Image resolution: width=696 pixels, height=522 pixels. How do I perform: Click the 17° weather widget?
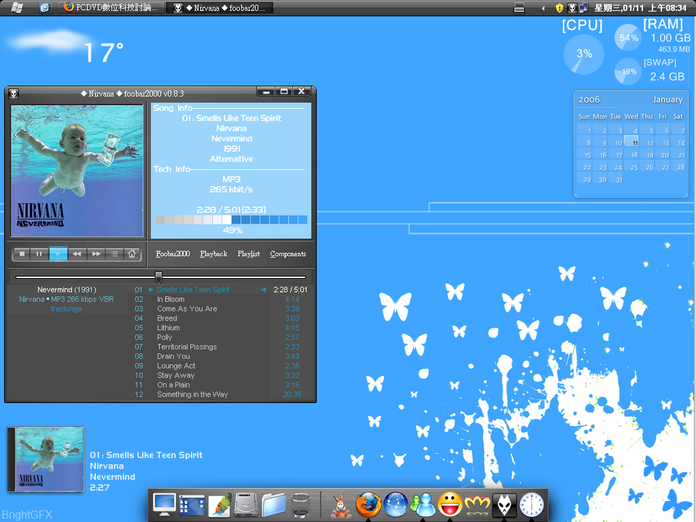[65, 47]
